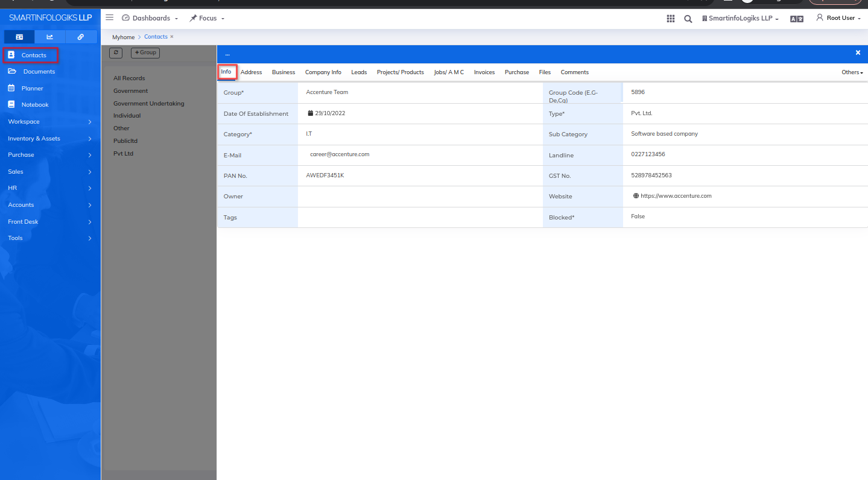Expand the Tools menu
Image resolution: width=868 pixels, height=480 pixels.
pyautogui.click(x=50, y=238)
